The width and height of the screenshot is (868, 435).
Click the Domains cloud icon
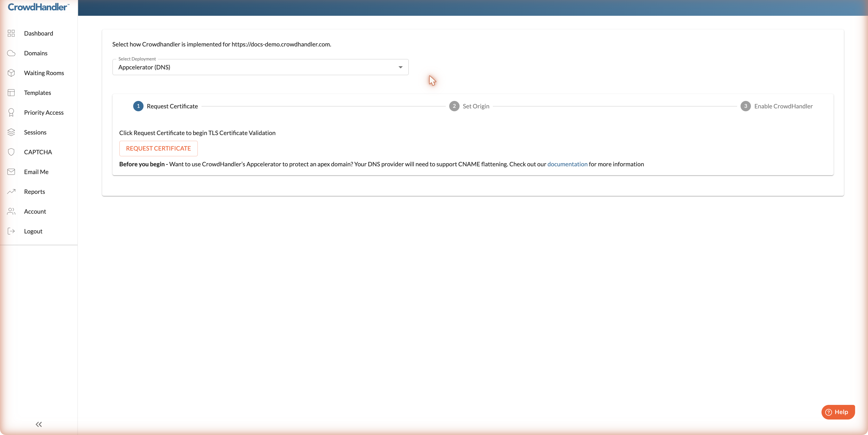point(11,53)
